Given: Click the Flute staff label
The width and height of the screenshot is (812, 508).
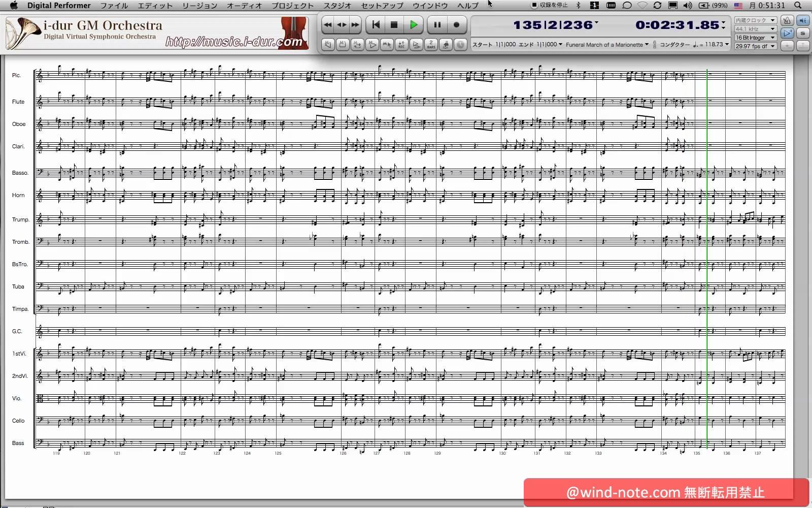Looking at the screenshot, I should [18, 102].
